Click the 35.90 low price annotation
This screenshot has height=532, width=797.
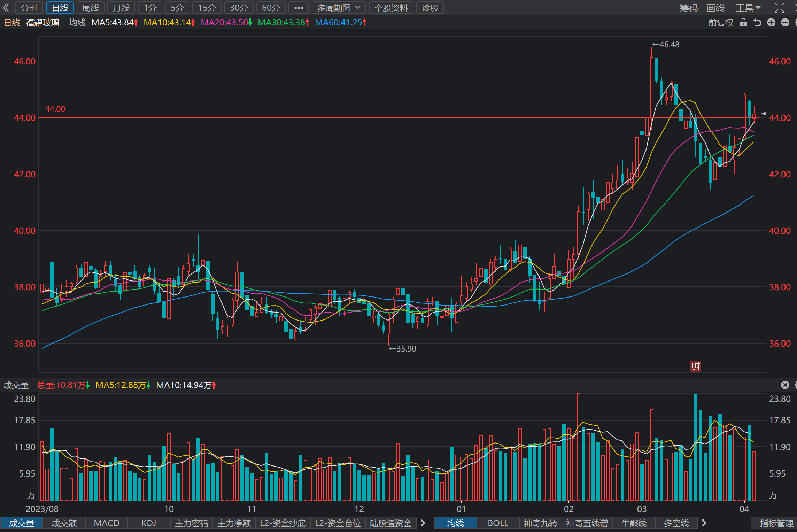402,349
